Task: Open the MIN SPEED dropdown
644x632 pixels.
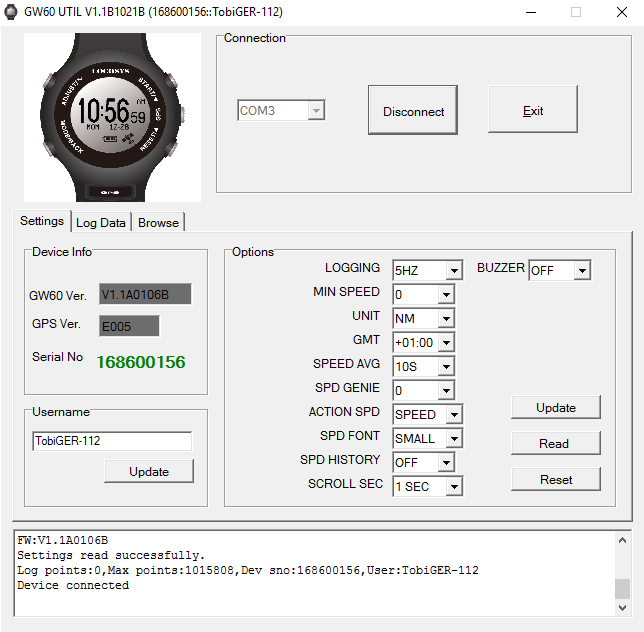Action: (x=446, y=294)
